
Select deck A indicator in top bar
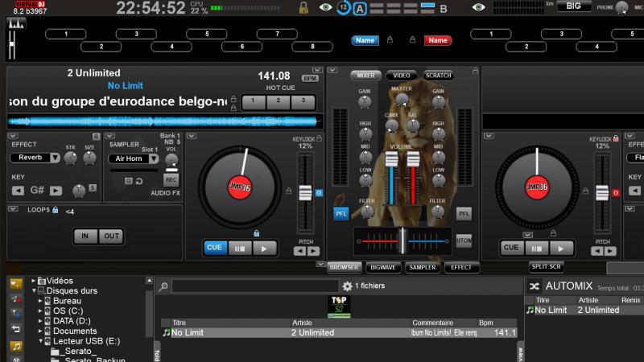point(360,9)
